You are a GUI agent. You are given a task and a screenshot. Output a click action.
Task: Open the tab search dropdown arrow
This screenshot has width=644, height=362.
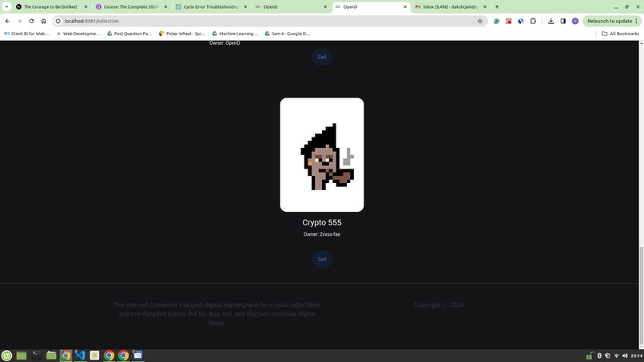[6, 6]
